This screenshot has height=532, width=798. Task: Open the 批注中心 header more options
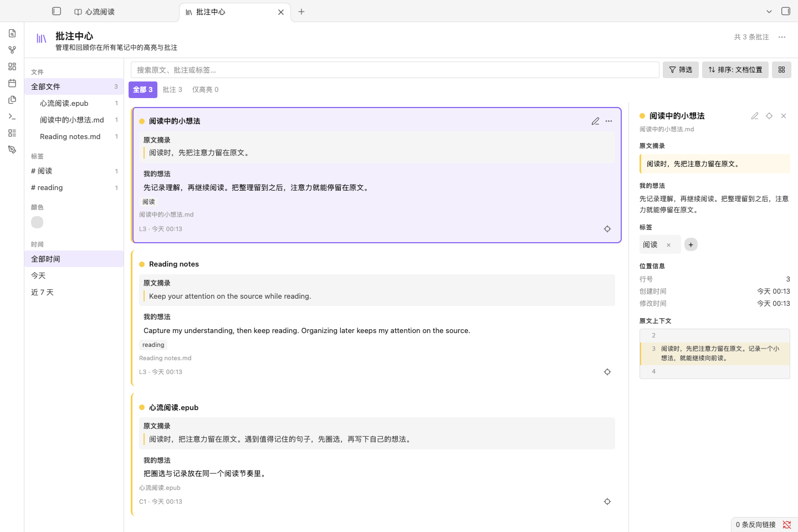pyautogui.click(x=782, y=37)
